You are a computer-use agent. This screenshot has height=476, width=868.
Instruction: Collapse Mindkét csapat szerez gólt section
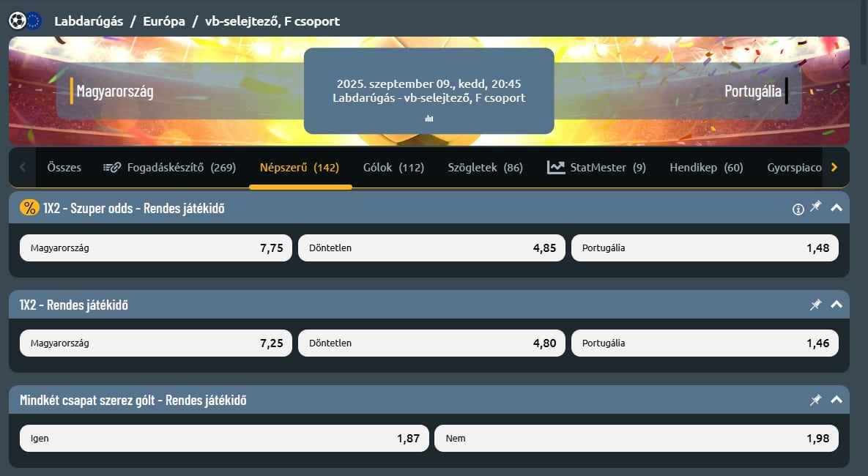[x=837, y=400]
